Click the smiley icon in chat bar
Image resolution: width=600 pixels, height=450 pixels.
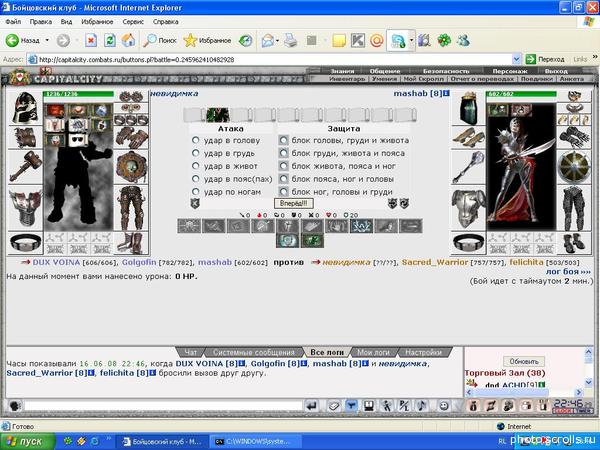(443, 406)
